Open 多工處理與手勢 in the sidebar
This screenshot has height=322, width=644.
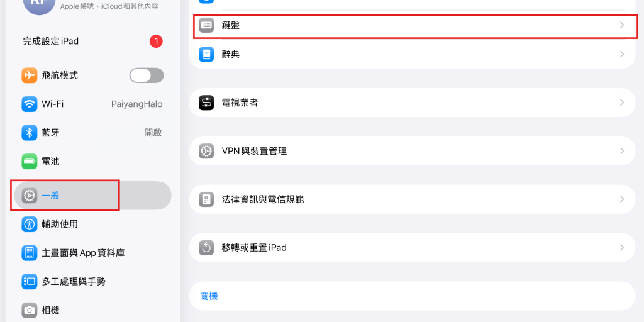(x=93, y=282)
